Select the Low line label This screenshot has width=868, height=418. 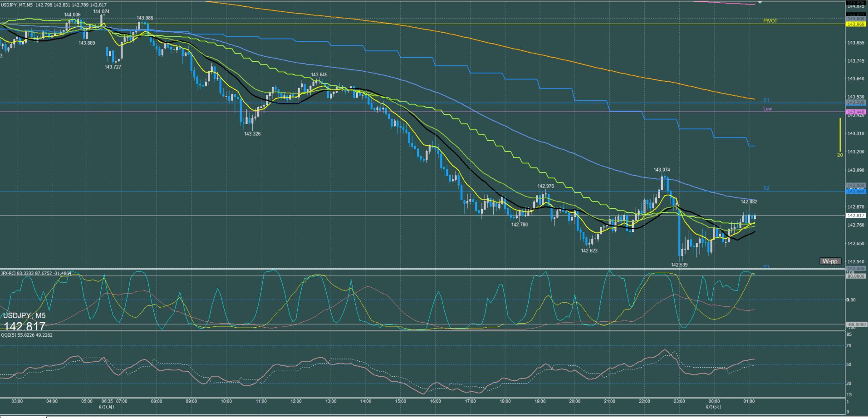[x=767, y=109]
